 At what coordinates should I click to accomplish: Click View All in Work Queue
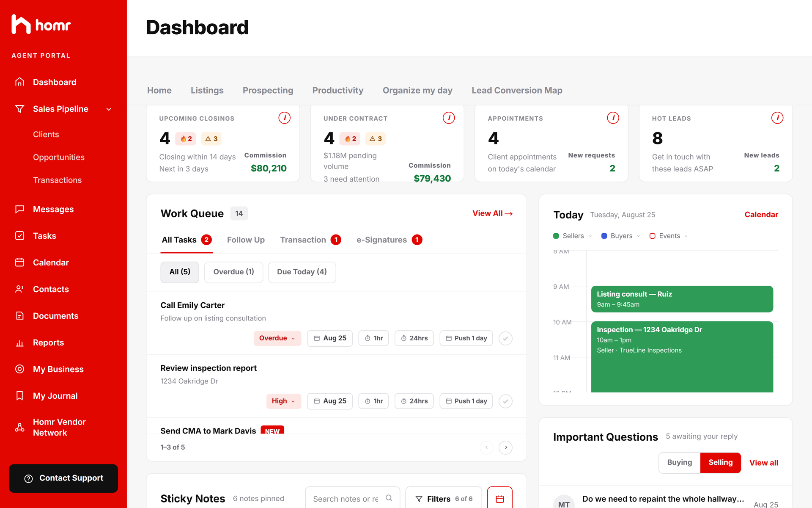point(493,213)
